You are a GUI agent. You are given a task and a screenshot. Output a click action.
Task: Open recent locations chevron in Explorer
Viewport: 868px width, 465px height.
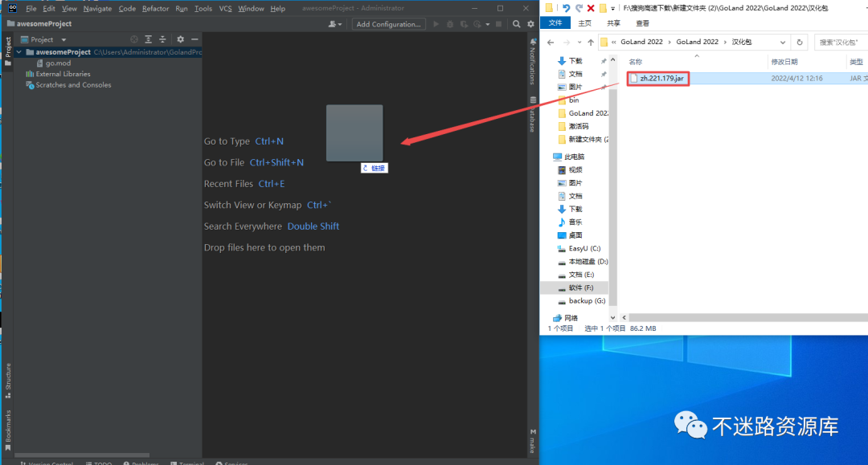[579, 42]
